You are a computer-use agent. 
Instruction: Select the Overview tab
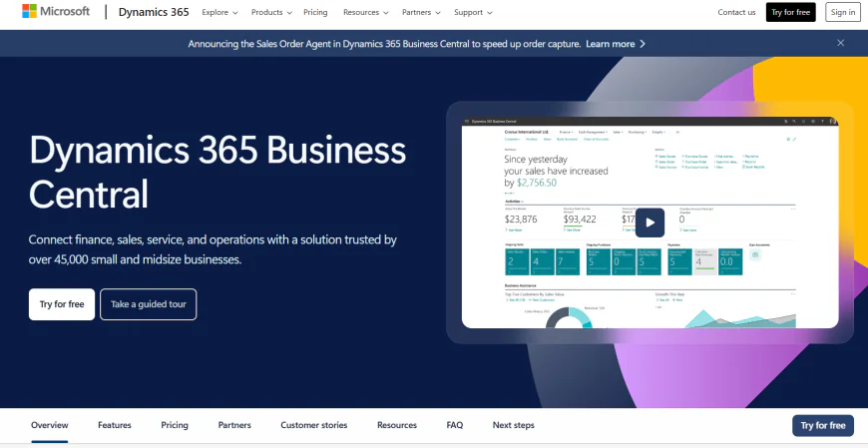click(50, 425)
